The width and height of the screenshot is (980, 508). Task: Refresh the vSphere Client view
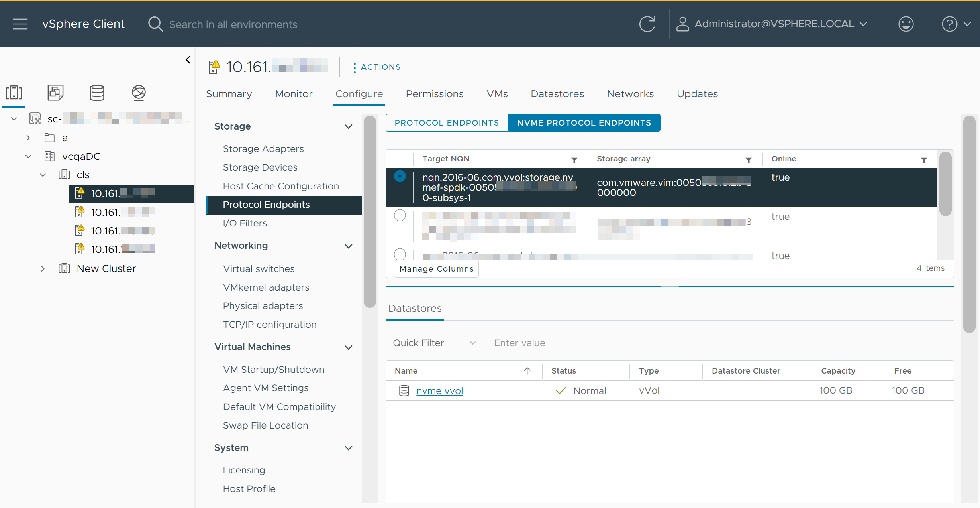(647, 24)
